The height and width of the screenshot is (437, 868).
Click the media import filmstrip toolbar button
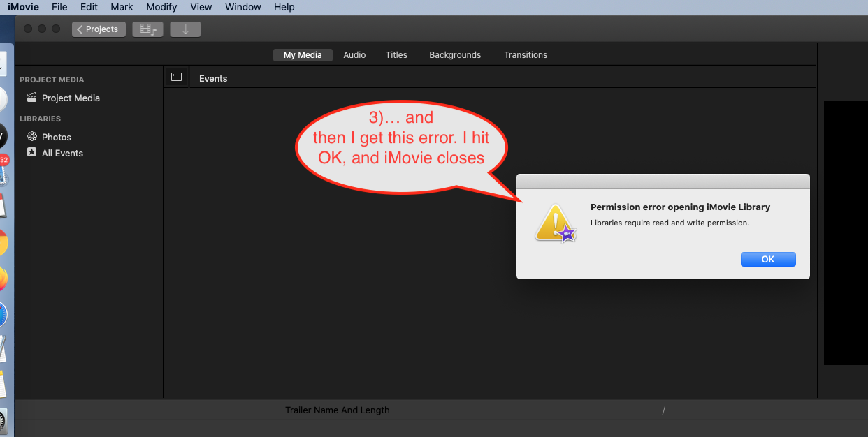tap(148, 29)
